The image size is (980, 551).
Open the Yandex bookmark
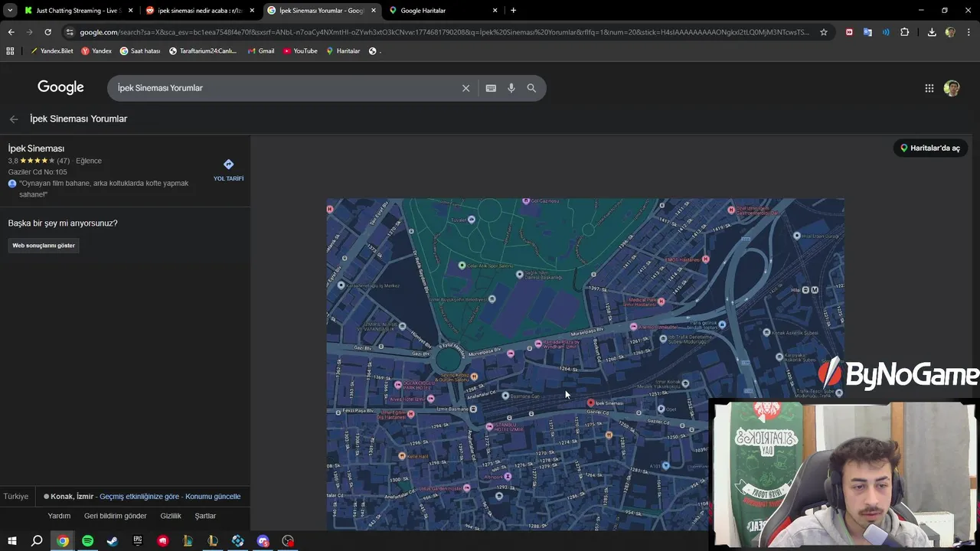96,51
